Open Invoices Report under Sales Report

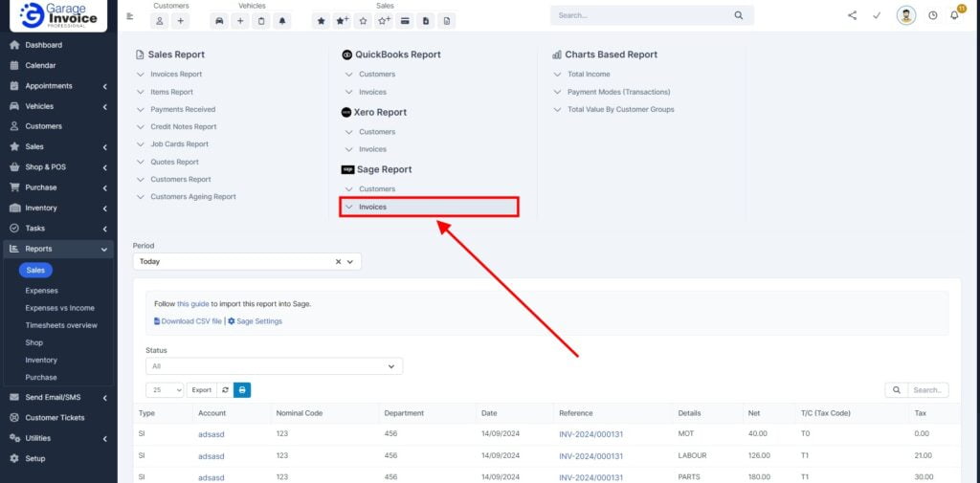(x=176, y=74)
